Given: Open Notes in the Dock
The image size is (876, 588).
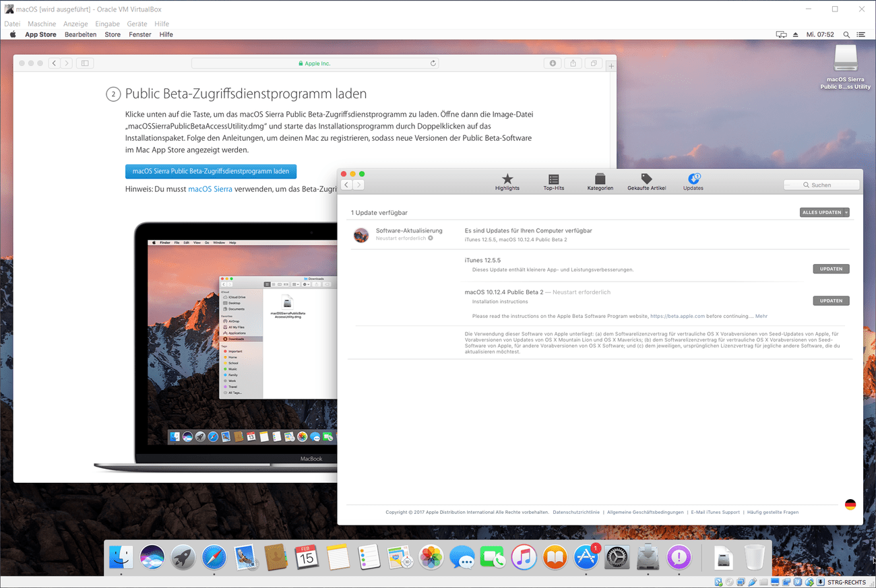Looking at the screenshot, I should pyautogui.click(x=338, y=557).
